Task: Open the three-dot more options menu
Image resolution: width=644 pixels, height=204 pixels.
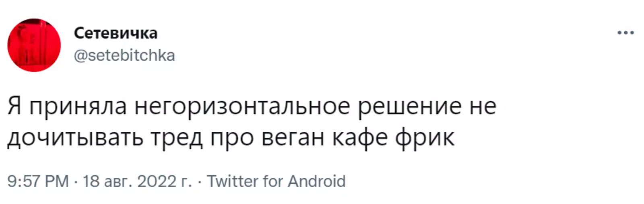Action: pos(625,33)
